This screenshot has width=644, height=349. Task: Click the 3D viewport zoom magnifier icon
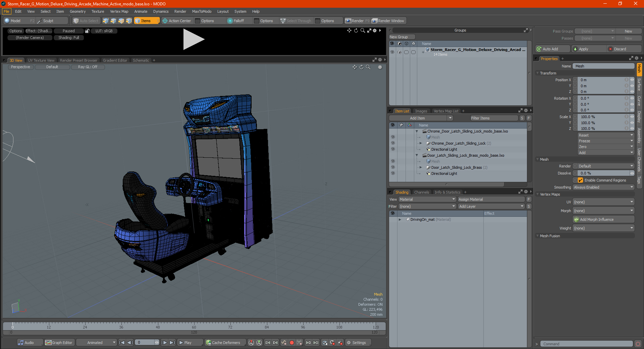tap(368, 67)
